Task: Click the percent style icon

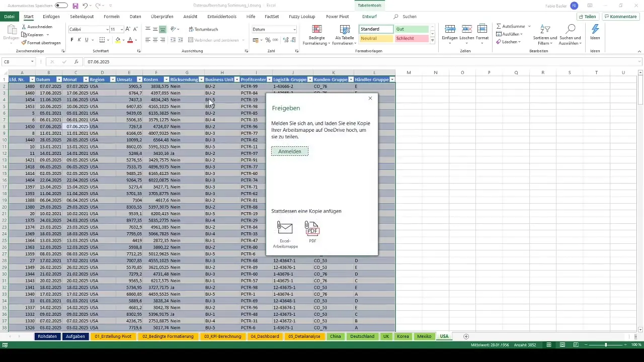Action: coord(268,40)
